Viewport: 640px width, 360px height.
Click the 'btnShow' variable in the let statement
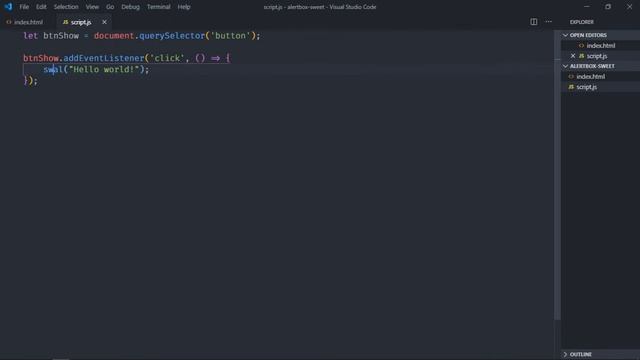(x=61, y=36)
